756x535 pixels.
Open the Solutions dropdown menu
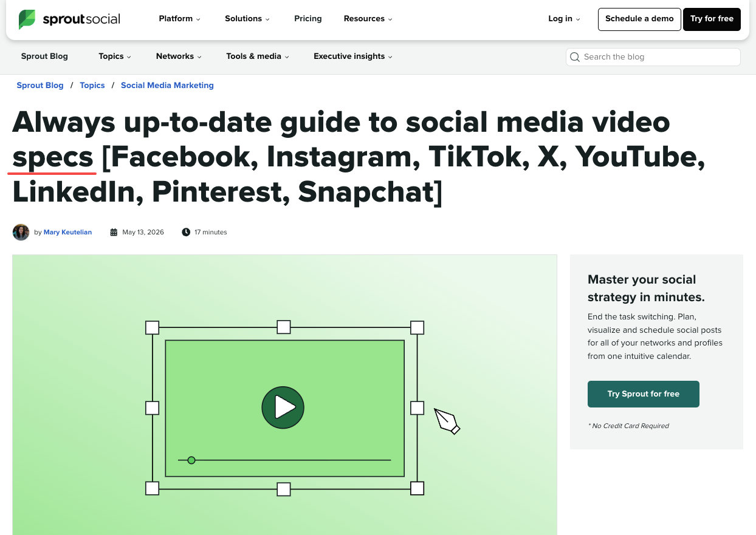pyautogui.click(x=247, y=19)
